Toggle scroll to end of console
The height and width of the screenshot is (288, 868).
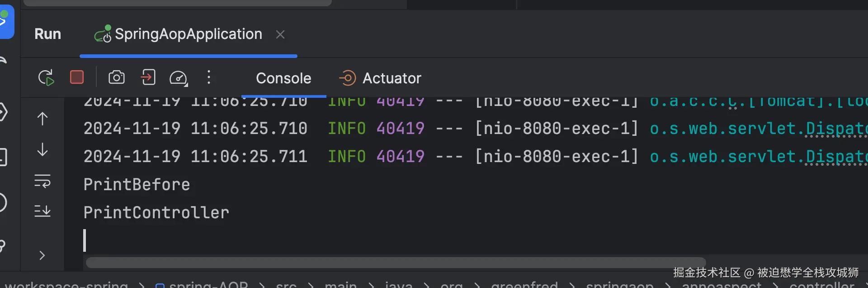pos(42,211)
